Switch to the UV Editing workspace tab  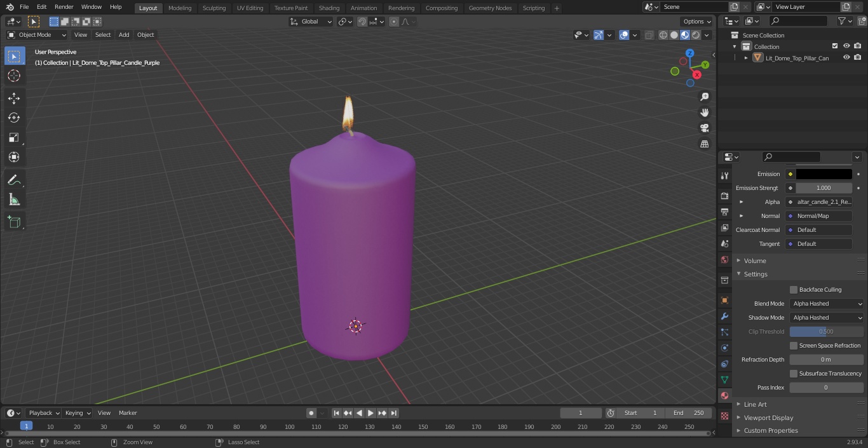pyautogui.click(x=250, y=8)
